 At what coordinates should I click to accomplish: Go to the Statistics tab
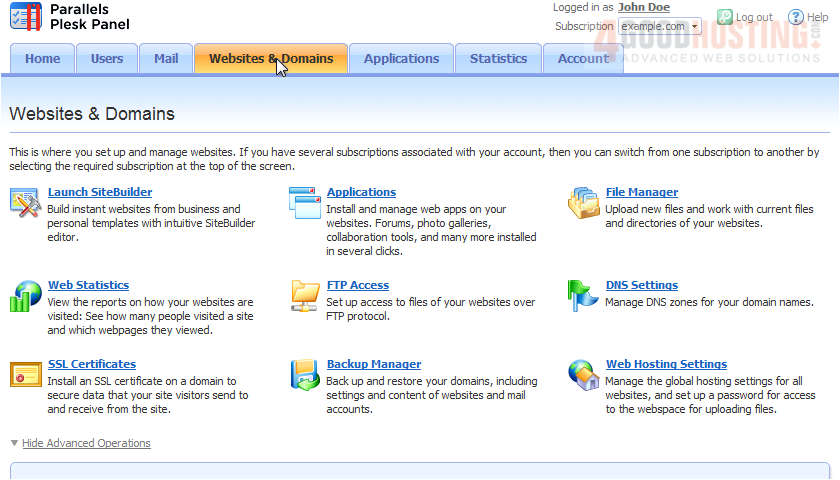[498, 59]
